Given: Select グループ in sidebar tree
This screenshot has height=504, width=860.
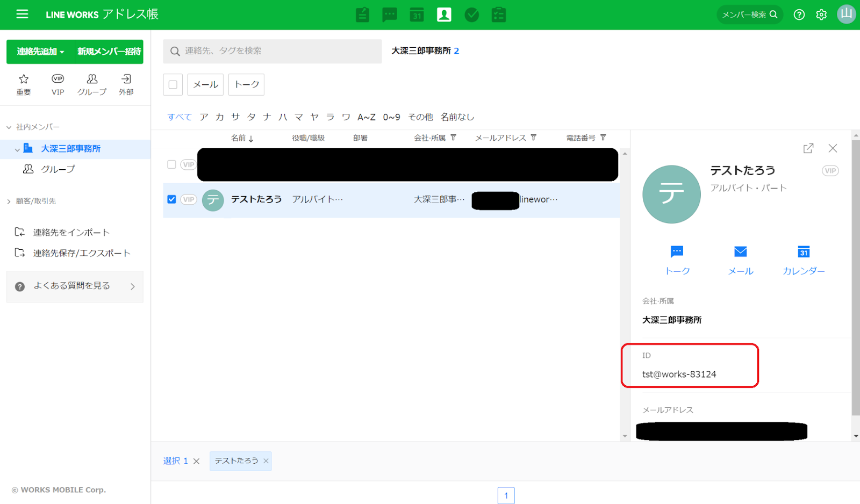Looking at the screenshot, I should (x=58, y=169).
